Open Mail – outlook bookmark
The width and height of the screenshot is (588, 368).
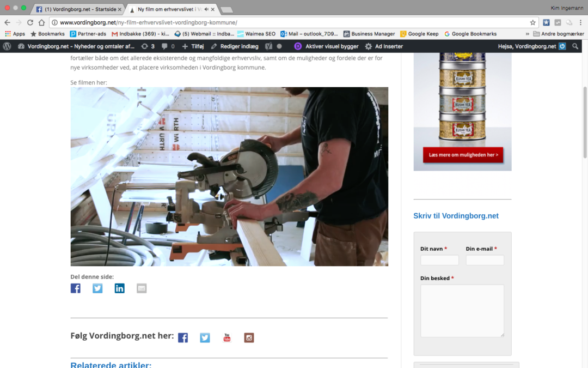point(309,34)
